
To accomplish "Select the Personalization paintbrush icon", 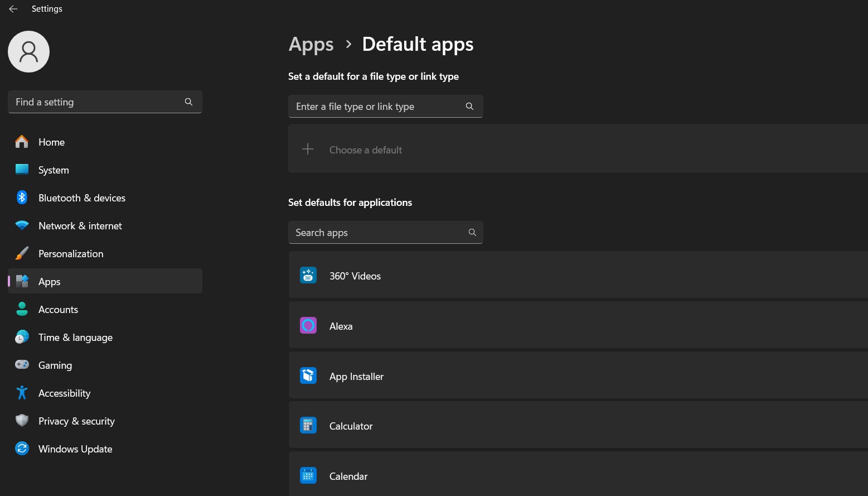I will [22, 253].
